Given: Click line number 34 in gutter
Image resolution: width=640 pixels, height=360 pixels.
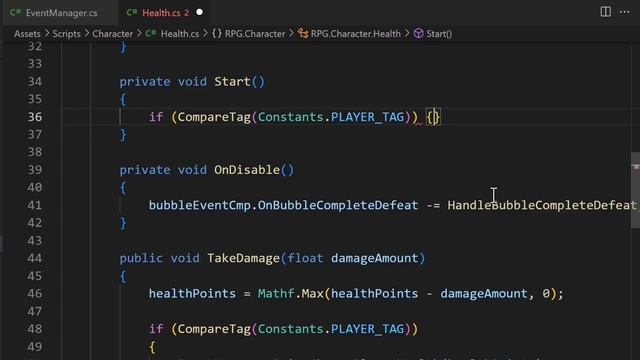Looking at the screenshot, I should 35,82.
